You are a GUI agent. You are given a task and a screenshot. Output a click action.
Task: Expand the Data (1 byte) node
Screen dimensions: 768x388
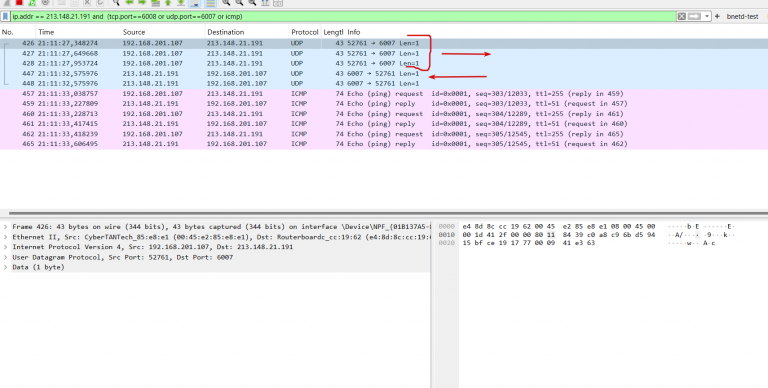[x=5, y=267]
